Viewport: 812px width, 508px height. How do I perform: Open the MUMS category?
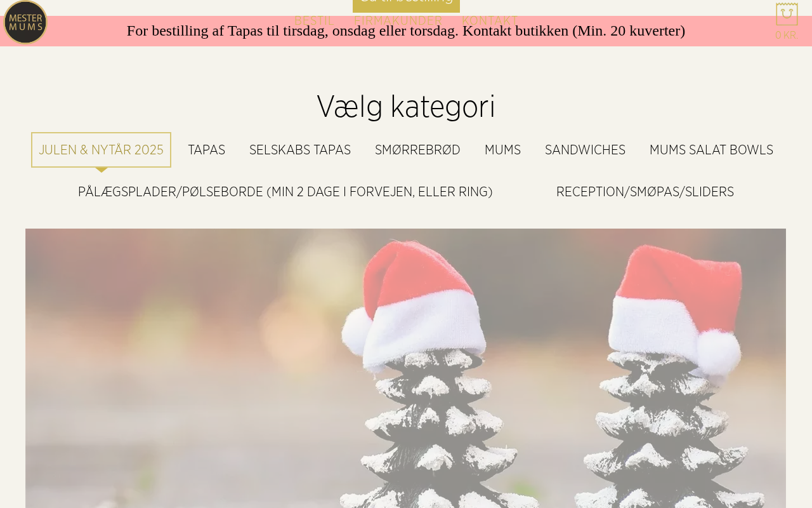(x=502, y=150)
